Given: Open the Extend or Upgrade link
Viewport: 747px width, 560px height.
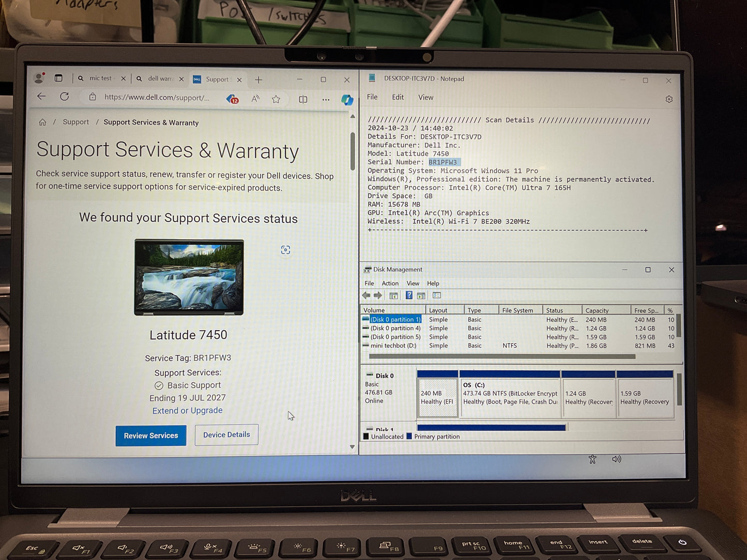Looking at the screenshot, I should click(x=187, y=410).
